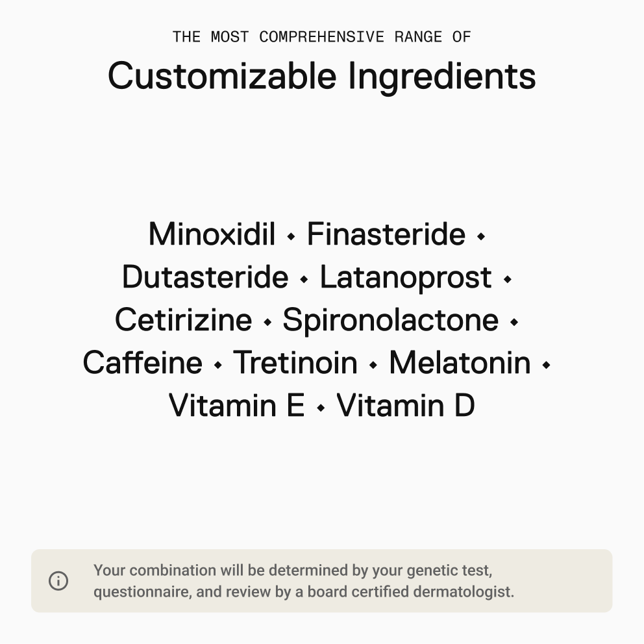Click diamond separator between Vitamin E and Vitamin D
This screenshot has width=644, height=644.
pyautogui.click(x=321, y=408)
